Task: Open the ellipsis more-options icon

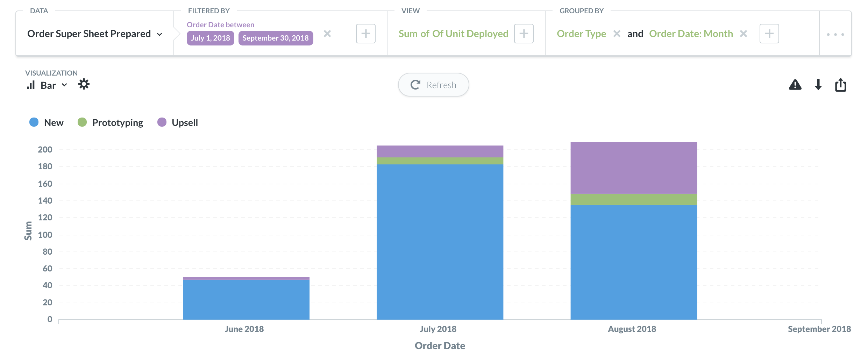Action: [x=835, y=34]
